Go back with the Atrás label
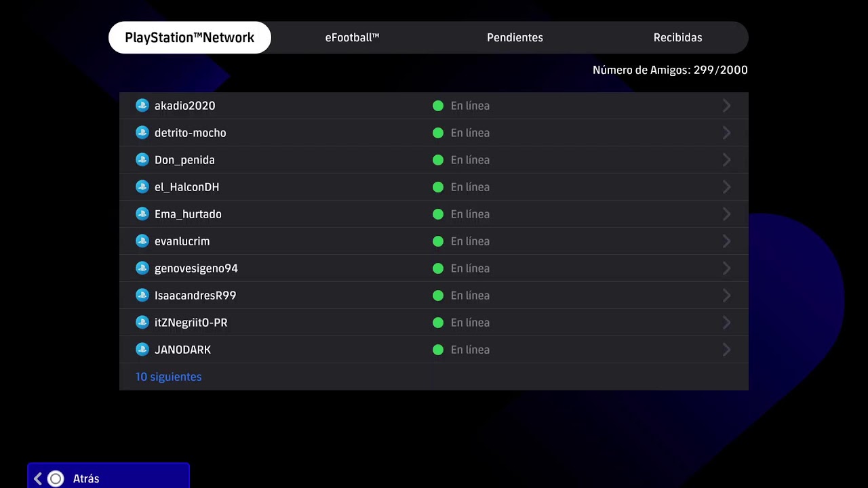868x488 pixels. [x=86, y=479]
